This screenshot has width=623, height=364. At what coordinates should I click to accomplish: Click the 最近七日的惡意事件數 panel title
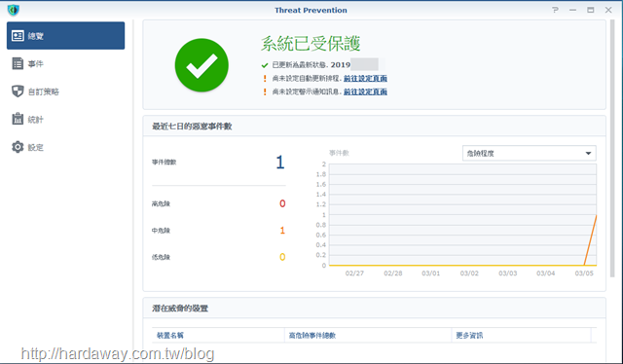[x=192, y=127]
